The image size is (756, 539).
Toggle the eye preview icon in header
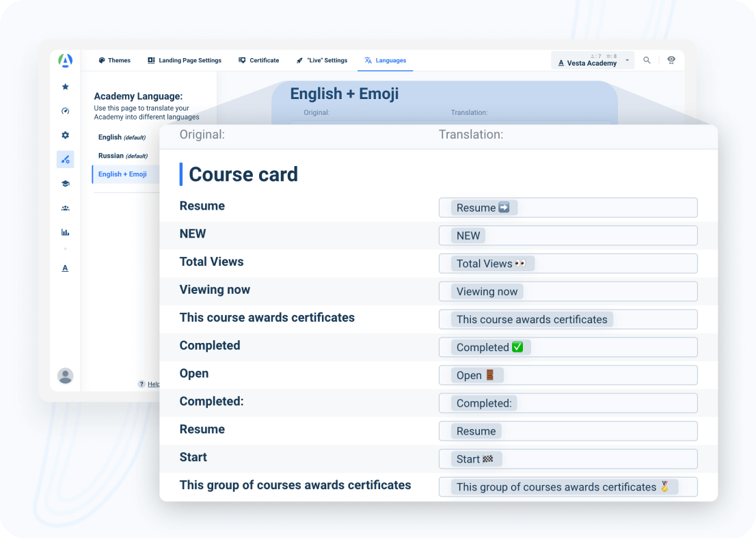click(671, 60)
